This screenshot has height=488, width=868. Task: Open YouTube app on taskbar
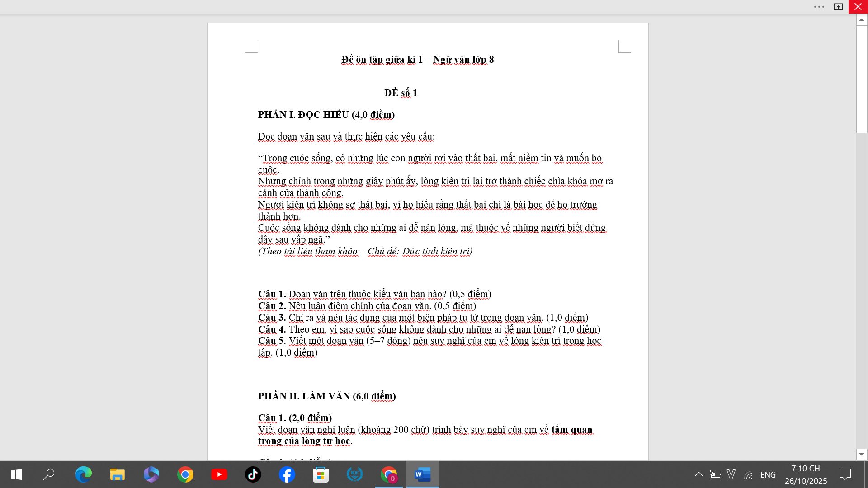click(219, 474)
